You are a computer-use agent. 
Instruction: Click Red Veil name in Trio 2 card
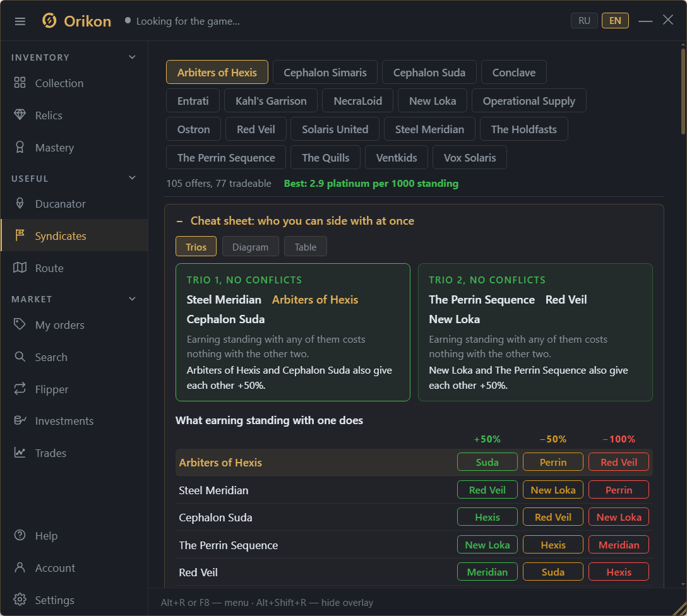point(566,299)
